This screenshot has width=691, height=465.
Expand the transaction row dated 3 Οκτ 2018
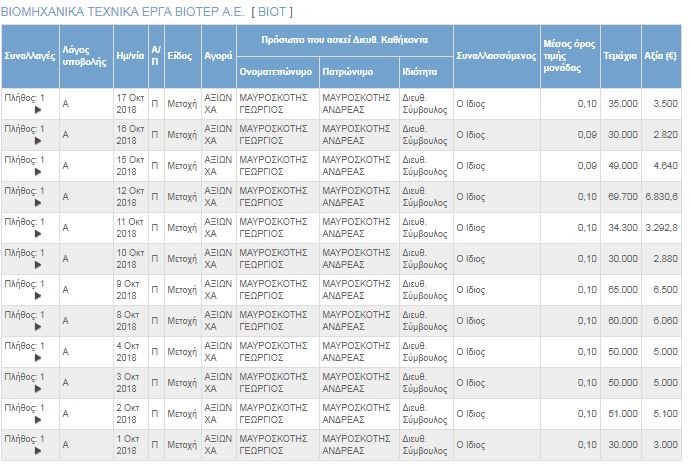[x=38, y=389]
